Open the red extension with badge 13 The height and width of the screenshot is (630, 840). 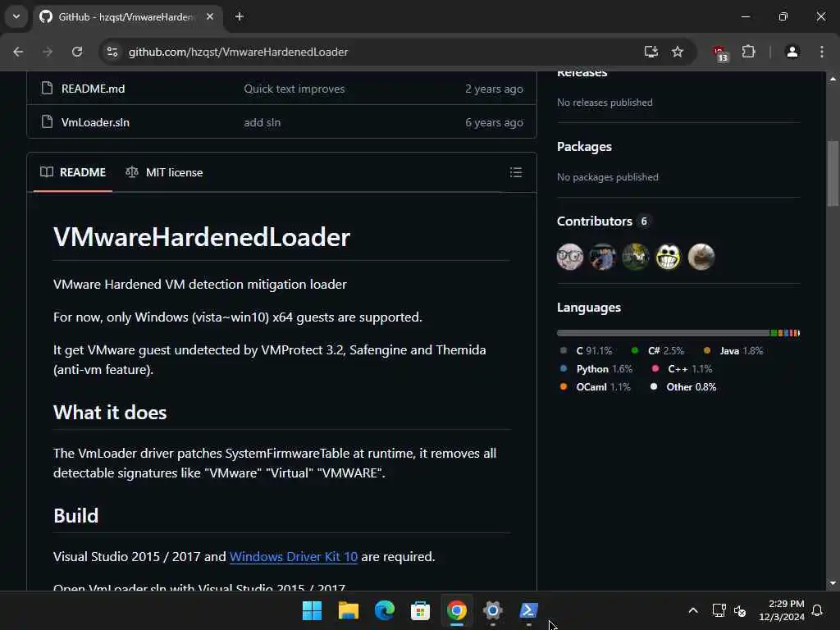(720, 53)
